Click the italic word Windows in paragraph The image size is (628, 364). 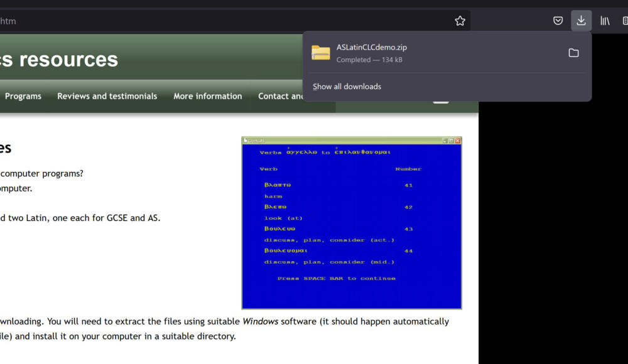pyautogui.click(x=260, y=321)
